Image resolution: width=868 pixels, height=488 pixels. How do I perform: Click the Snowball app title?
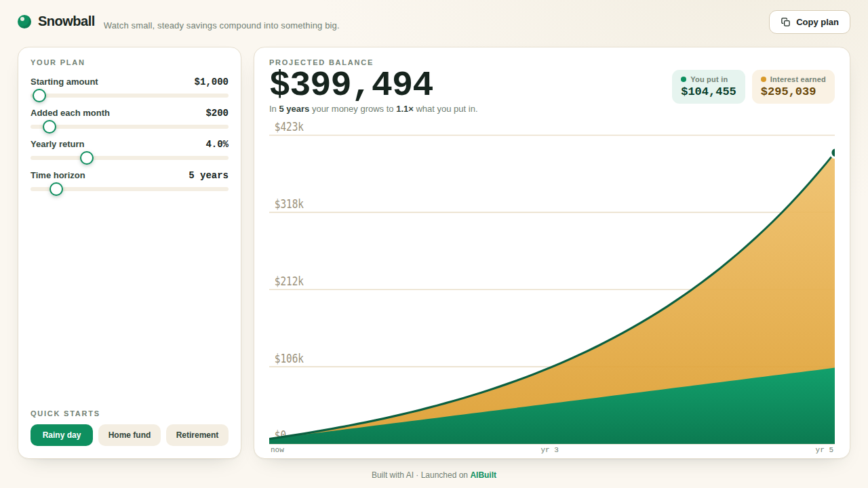click(x=66, y=21)
